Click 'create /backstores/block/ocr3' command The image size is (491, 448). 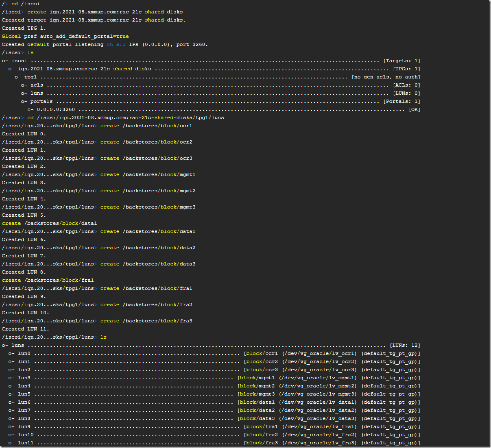click(x=146, y=158)
